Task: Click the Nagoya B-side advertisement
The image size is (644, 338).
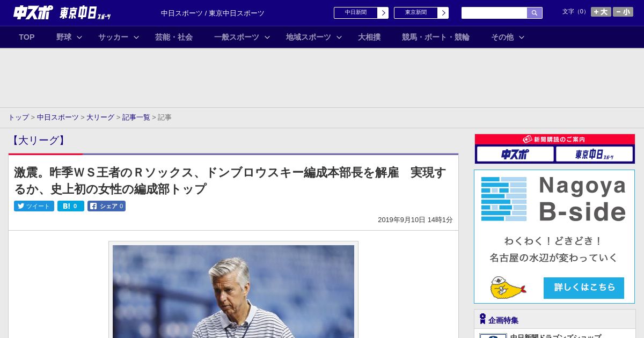Action: (x=554, y=237)
